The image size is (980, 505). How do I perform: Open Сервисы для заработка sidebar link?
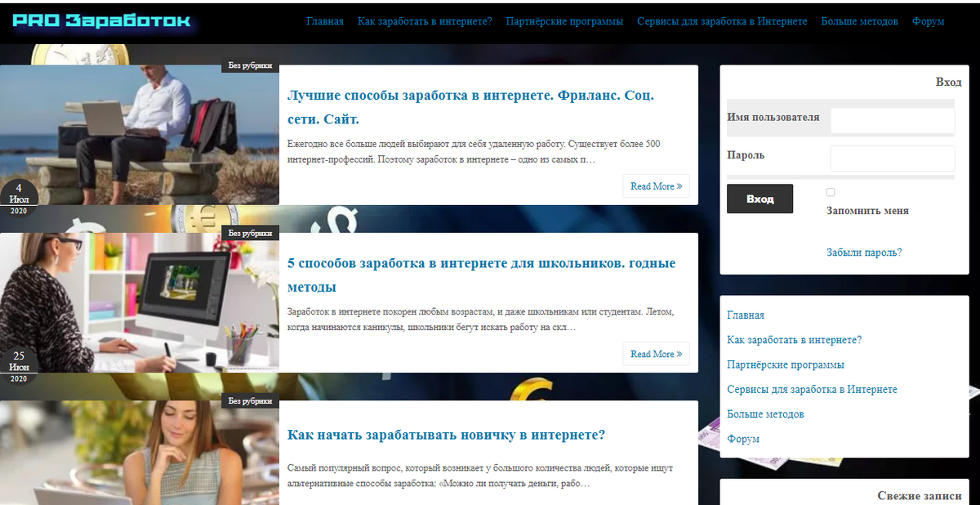pyautogui.click(x=812, y=389)
